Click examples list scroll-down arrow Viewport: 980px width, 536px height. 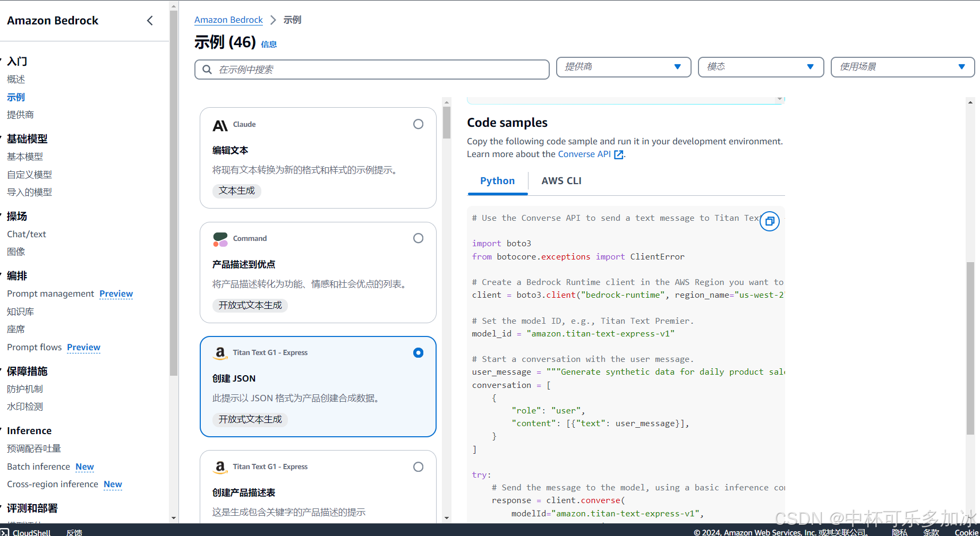[x=447, y=518]
